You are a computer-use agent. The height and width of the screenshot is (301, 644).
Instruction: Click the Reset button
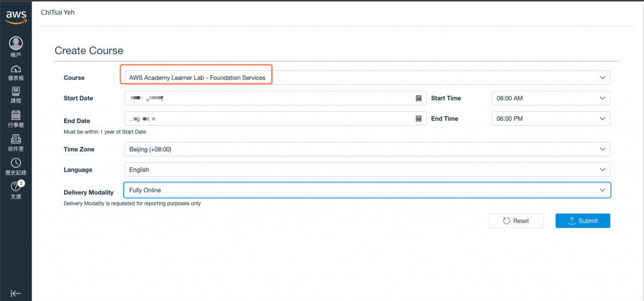516,221
